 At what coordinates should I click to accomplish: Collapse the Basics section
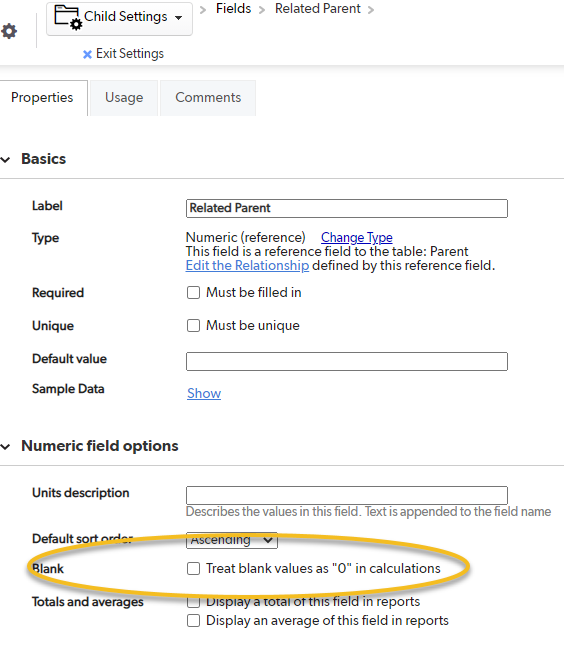5,160
